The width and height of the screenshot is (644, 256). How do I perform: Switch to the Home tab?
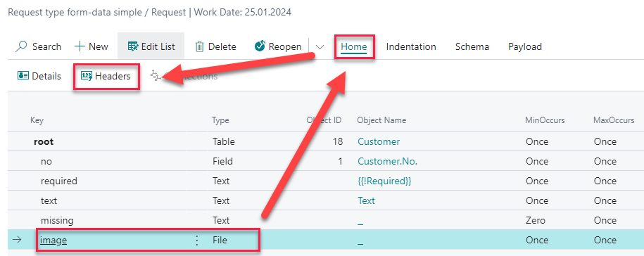pos(353,46)
